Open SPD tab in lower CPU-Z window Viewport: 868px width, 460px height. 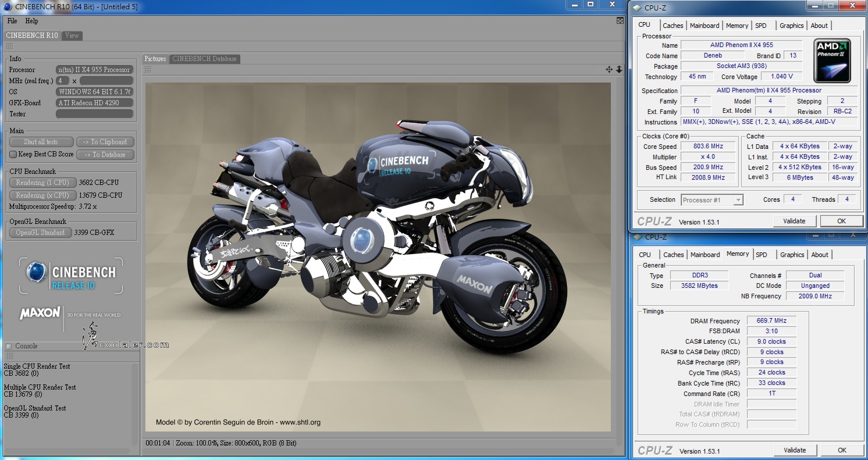pyautogui.click(x=762, y=255)
